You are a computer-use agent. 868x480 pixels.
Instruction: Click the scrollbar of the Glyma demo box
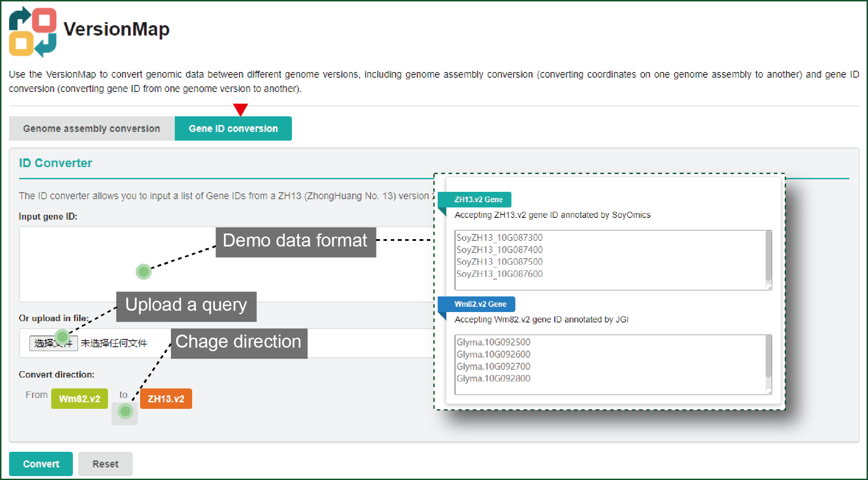click(769, 357)
